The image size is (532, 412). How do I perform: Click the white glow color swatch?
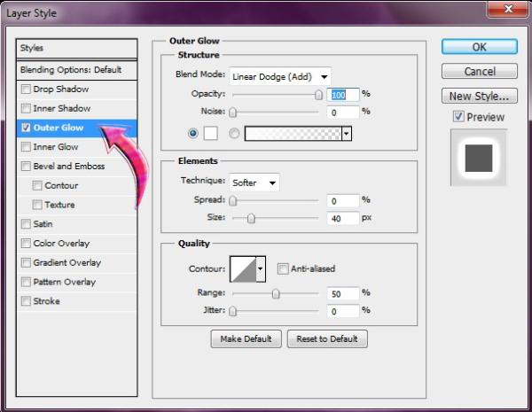[210, 133]
